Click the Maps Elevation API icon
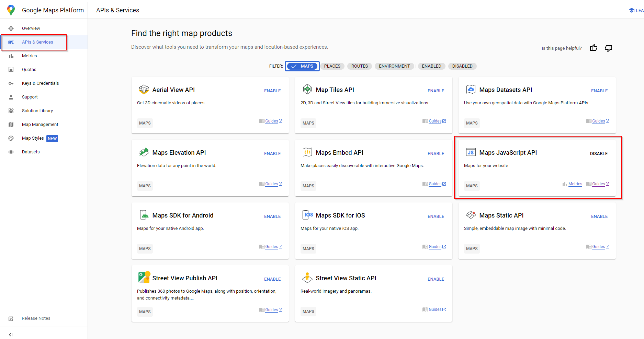The image size is (644, 339). pyautogui.click(x=144, y=152)
